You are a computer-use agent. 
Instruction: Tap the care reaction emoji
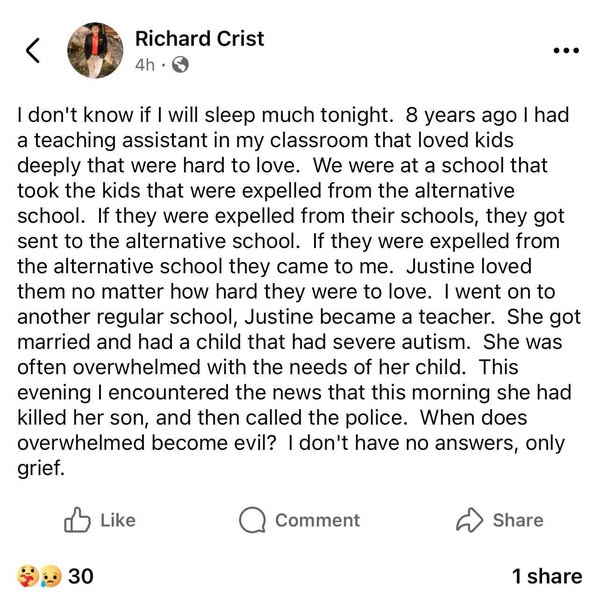coord(25,576)
